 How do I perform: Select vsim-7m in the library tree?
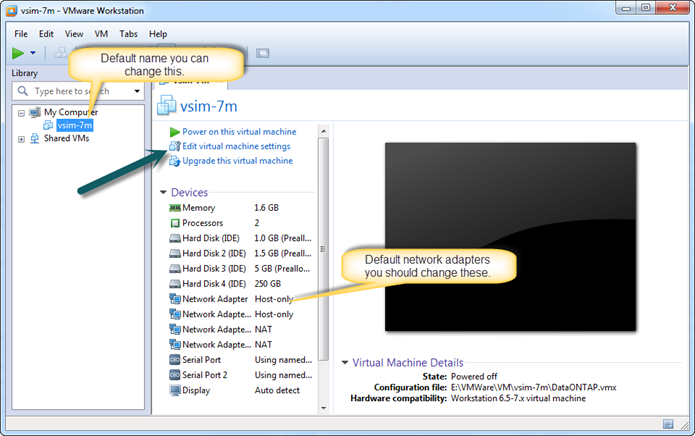click(75, 125)
